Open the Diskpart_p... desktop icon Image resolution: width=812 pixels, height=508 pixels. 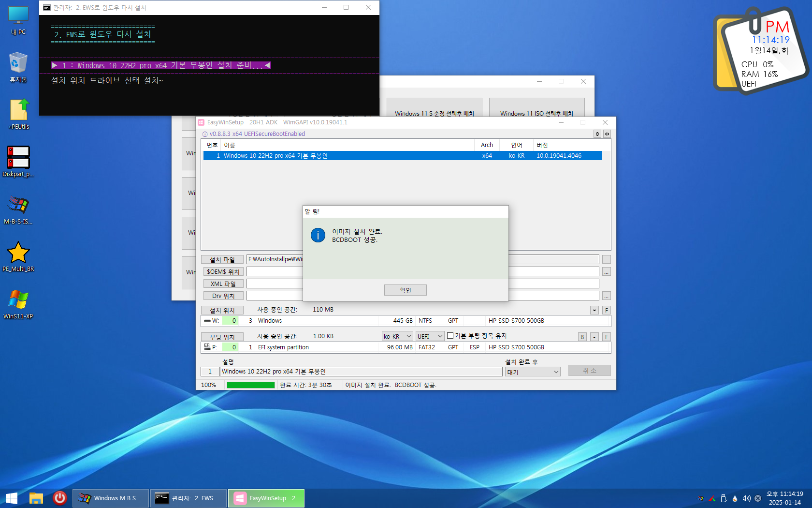pyautogui.click(x=18, y=162)
